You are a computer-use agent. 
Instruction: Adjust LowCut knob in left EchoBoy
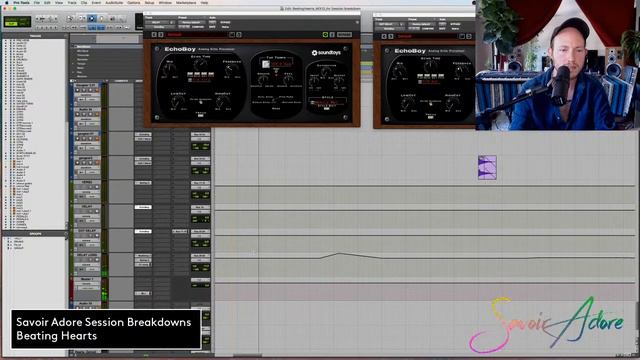point(178,102)
